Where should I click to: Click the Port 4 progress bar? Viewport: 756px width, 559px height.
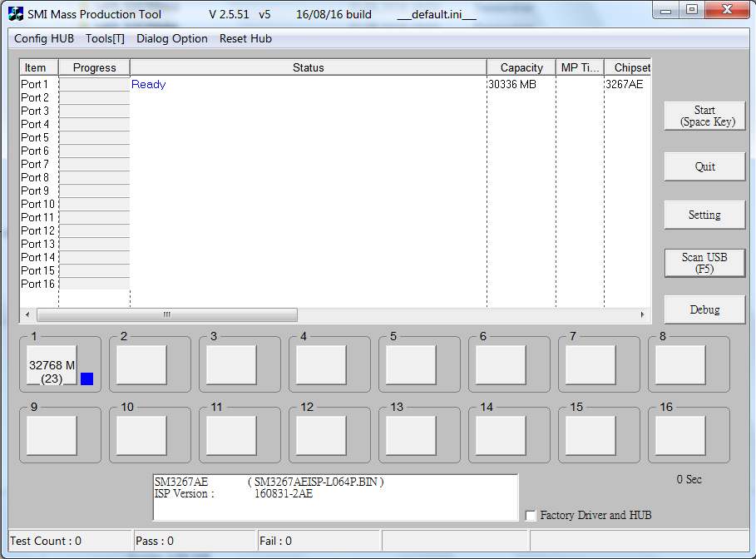point(95,125)
